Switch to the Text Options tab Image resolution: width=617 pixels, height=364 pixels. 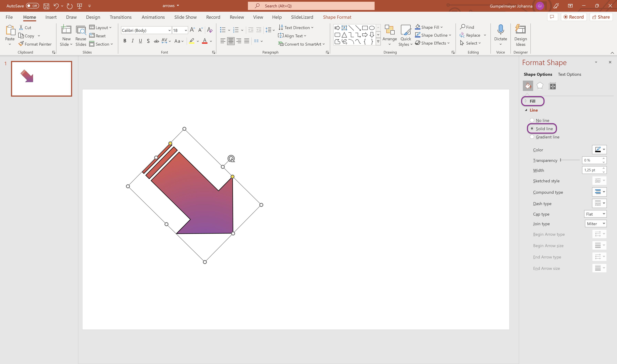tap(569, 74)
